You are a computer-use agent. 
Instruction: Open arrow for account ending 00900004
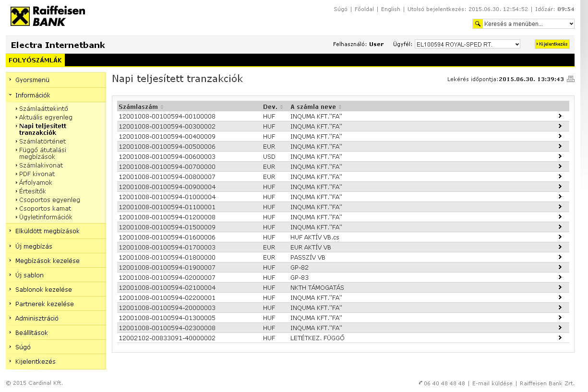[560, 187]
